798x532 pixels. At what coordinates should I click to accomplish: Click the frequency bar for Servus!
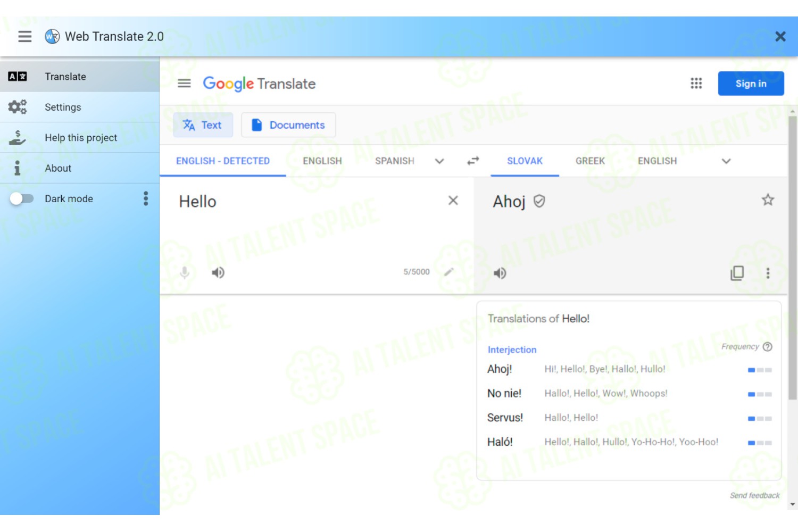coord(760,419)
